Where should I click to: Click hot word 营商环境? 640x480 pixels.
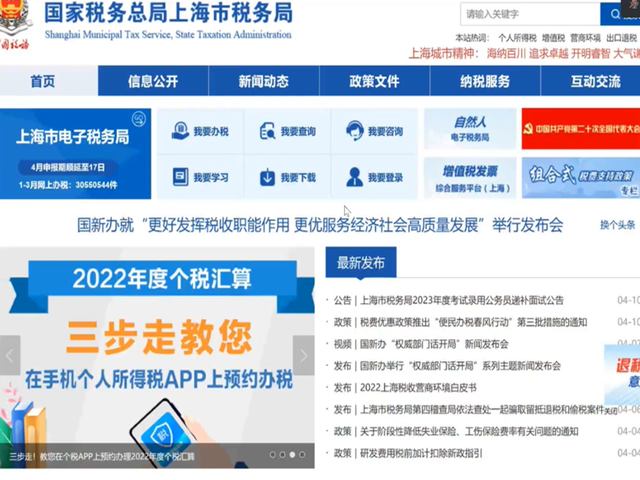tap(585, 38)
